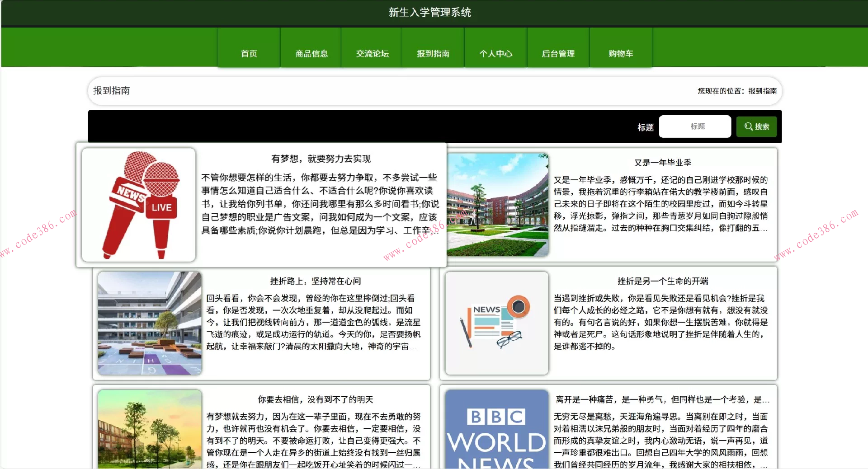Click inside the 标题 title search field
Image resolution: width=868 pixels, height=469 pixels.
[x=695, y=127]
